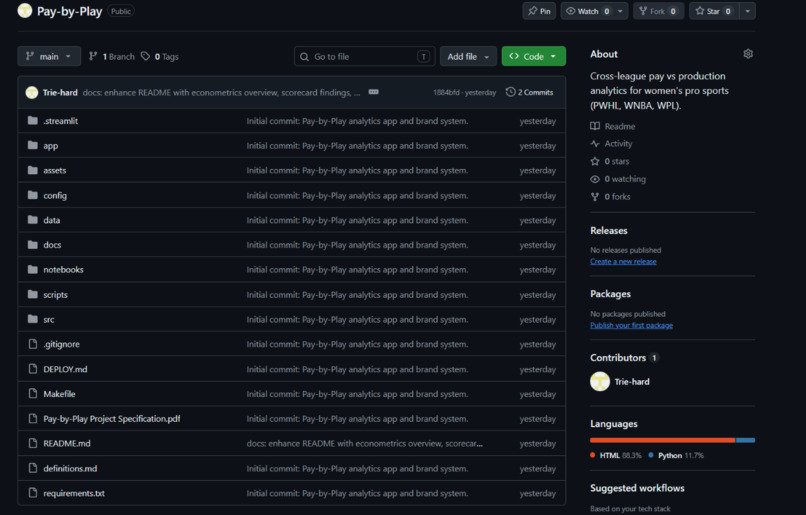Click the Trie-hard avatar in commit bar
This screenshot has height=515, width=806.
[32, 93]
